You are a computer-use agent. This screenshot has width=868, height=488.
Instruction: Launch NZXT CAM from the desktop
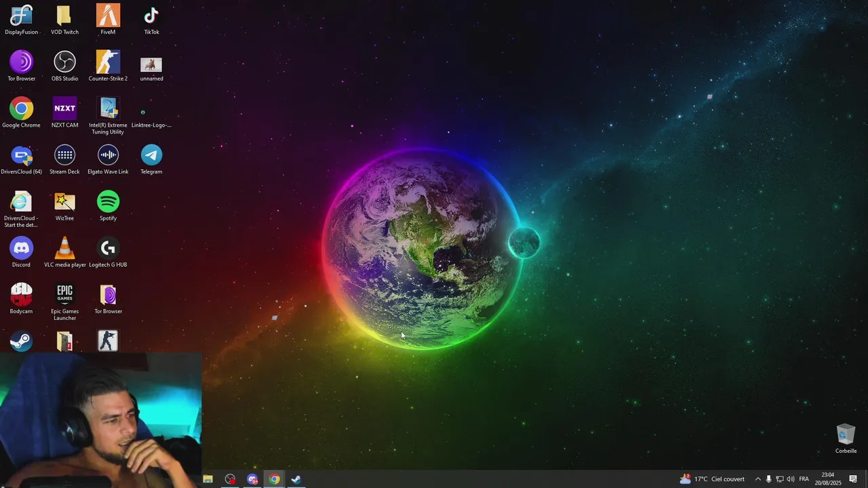tap(64, 113)
